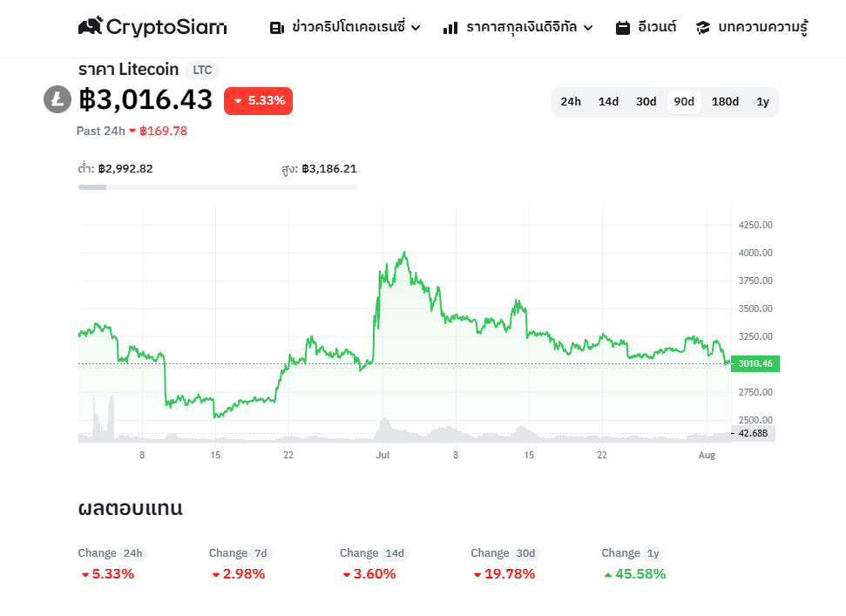Click the newspaper icon beside ข่าวคริปโตเคอเรนซี่
The height and width of the screenshot is (616, 846).
click(277, 28)
